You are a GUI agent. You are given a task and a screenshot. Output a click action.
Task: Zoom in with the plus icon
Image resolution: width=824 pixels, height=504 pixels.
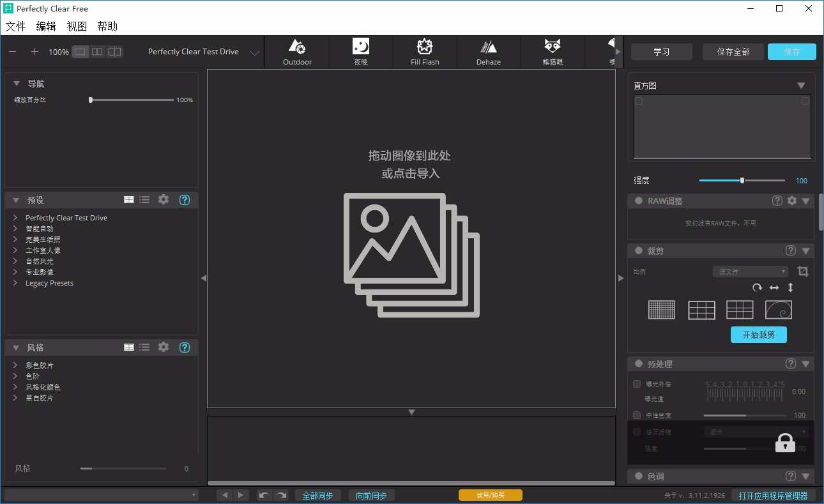tap(34, 52)
